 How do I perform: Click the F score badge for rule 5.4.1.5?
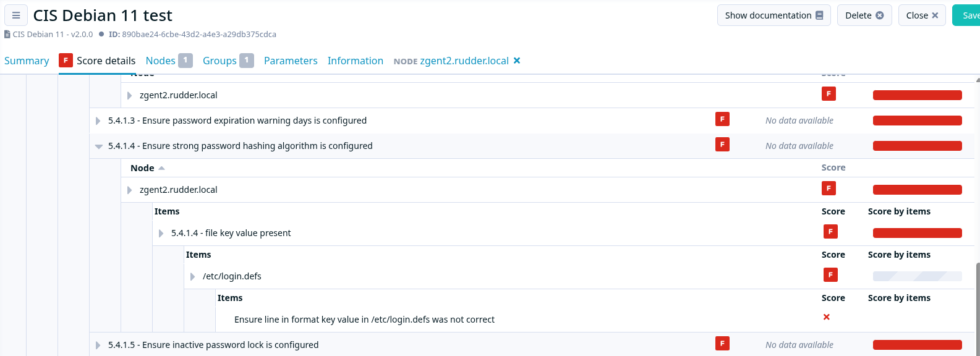pos(722,344)
